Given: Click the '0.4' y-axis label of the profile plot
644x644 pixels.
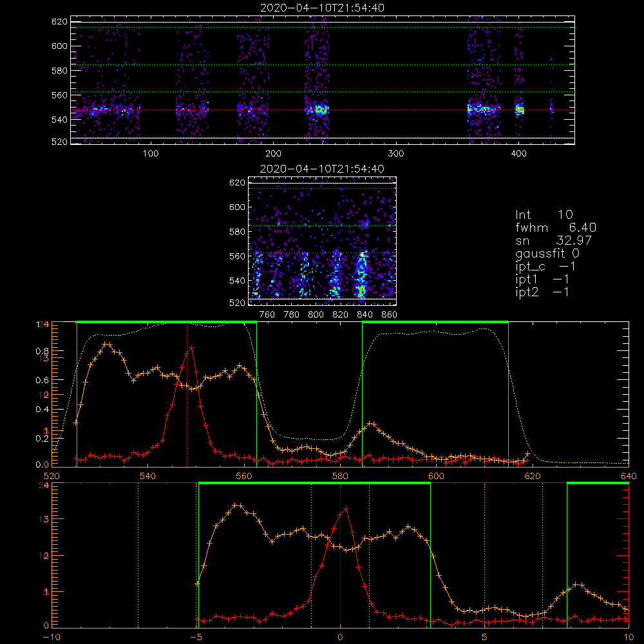Looking at the screenshot, I should pyautogui.click(x=43, y=410).
